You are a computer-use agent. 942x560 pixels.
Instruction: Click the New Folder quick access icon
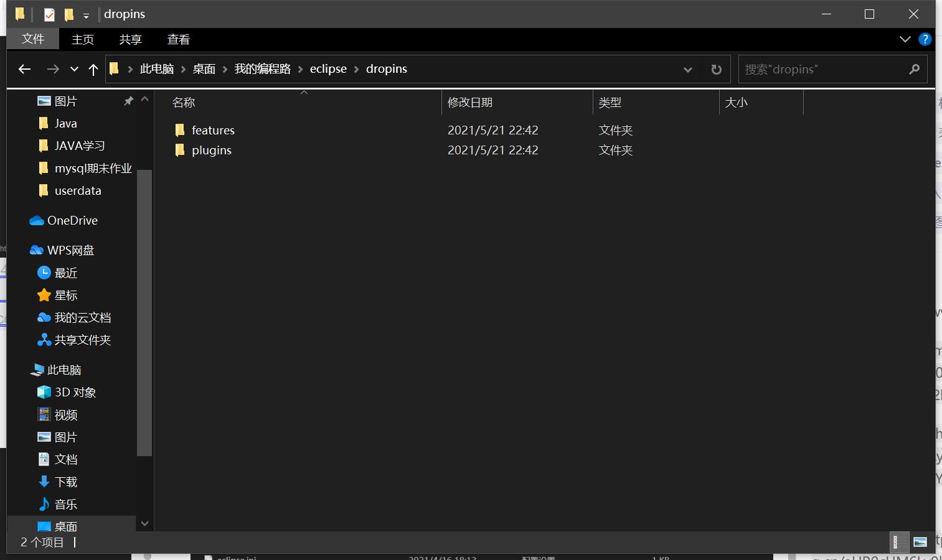[x=69, y=14]
